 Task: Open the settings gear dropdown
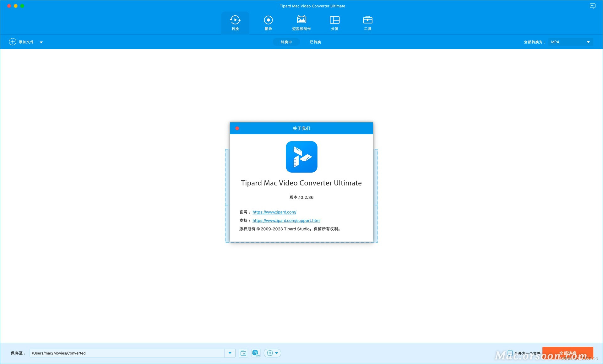pyautogui.click(x=272, y=353)
